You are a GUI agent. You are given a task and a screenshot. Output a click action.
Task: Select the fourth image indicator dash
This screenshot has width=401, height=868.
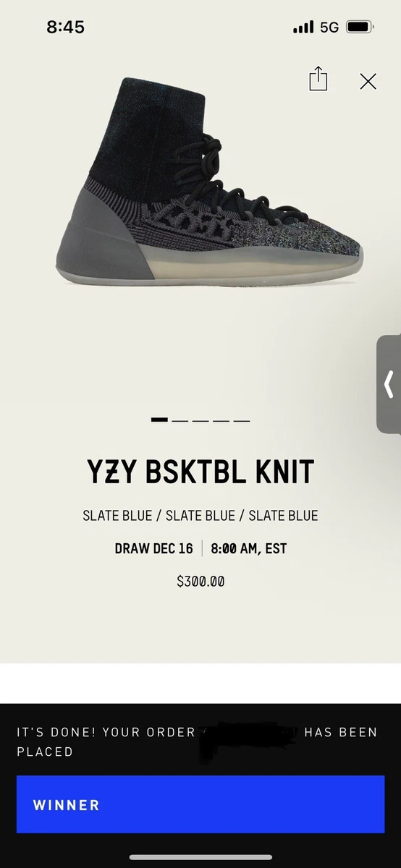[x=221, y=420]
